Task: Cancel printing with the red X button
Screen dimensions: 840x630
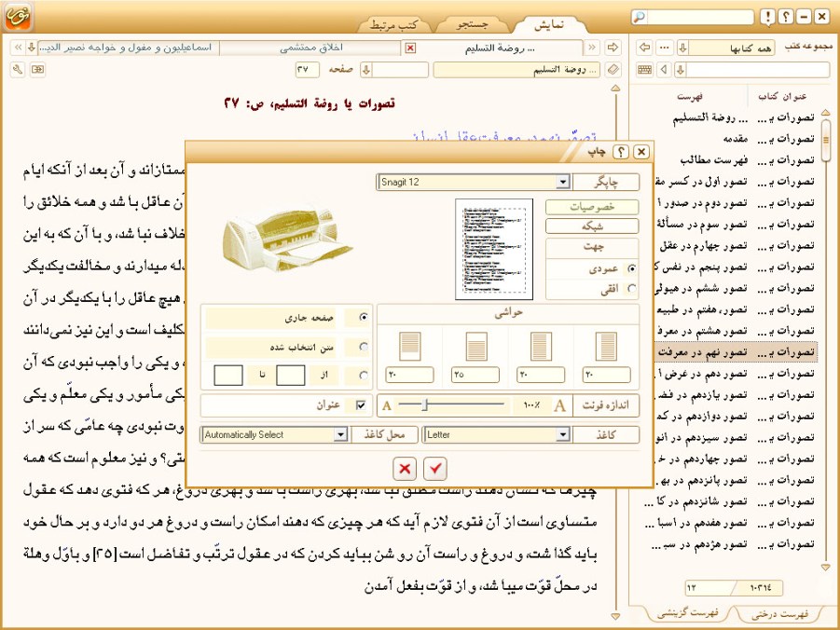Action: click(405, 470)
